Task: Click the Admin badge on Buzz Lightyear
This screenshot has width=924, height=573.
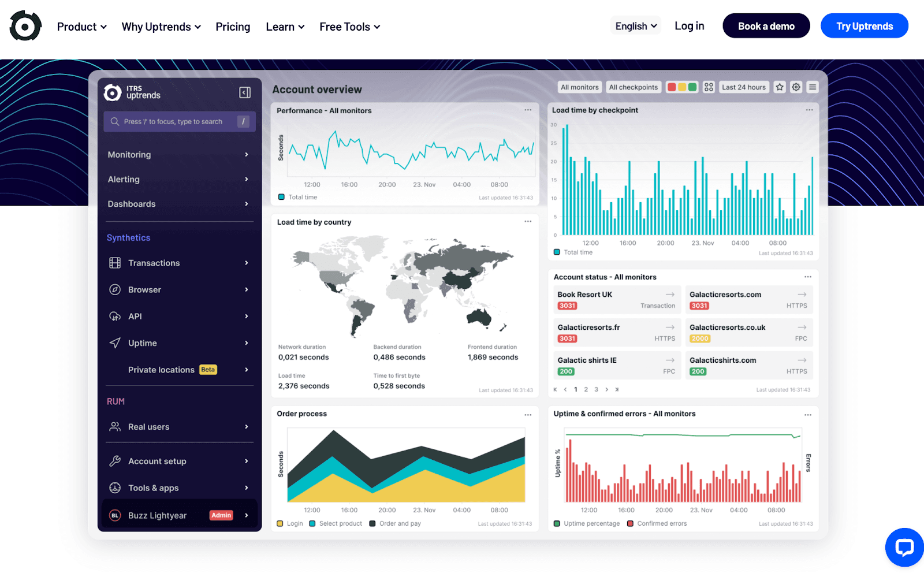Action: point(221,515)
